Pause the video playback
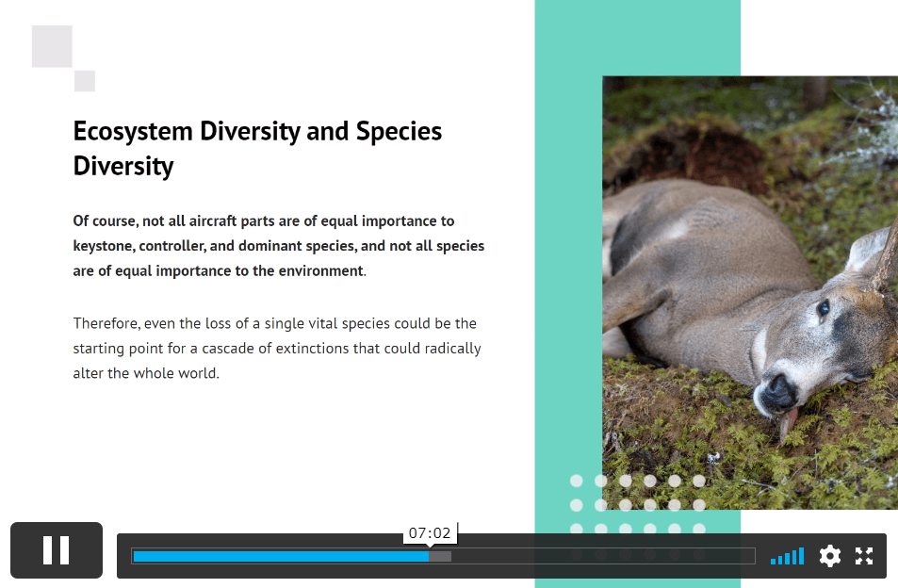 [57, 550]
